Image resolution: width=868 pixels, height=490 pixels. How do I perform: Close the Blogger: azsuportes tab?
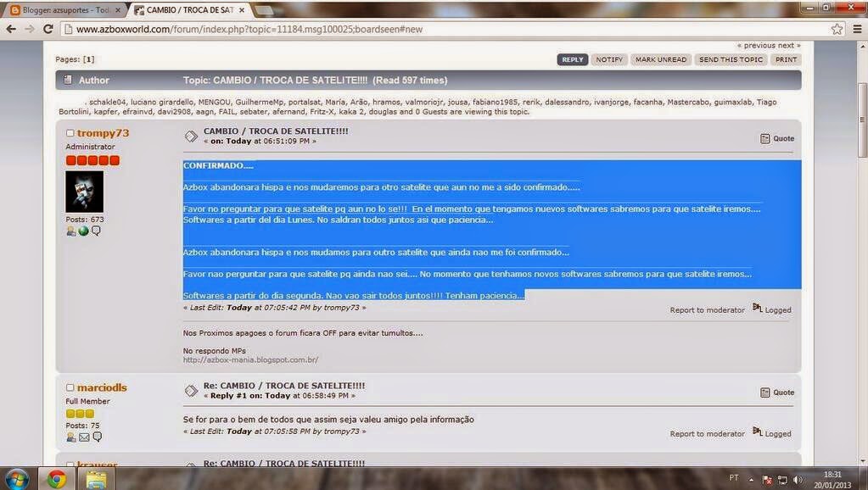click(x=118, y=10)
